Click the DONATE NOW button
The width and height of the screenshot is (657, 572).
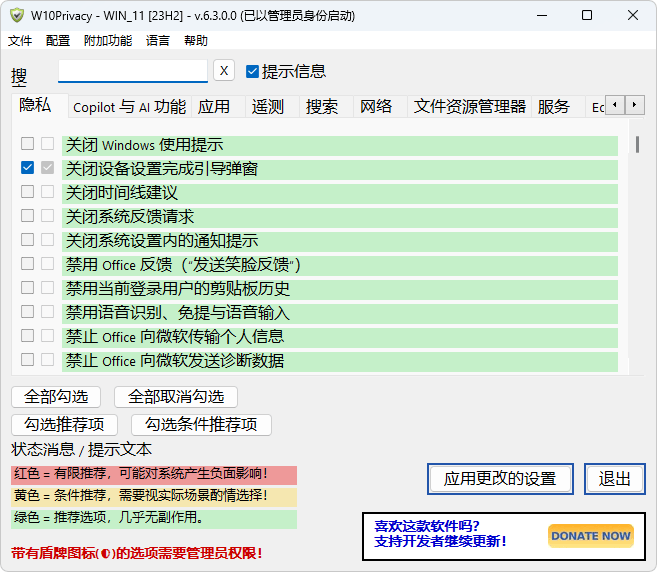click(591, 536)
